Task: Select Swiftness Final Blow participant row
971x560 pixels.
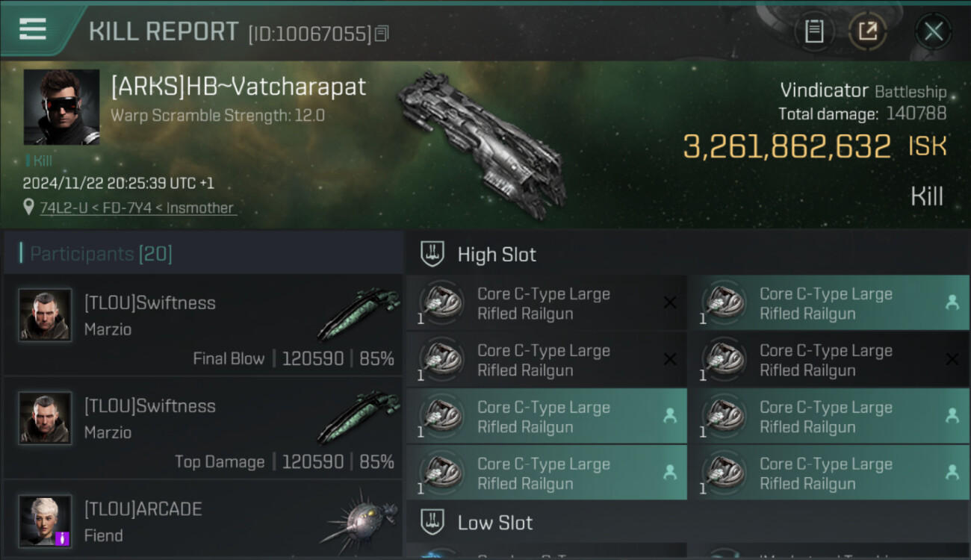Action: (x=203, y=326)
